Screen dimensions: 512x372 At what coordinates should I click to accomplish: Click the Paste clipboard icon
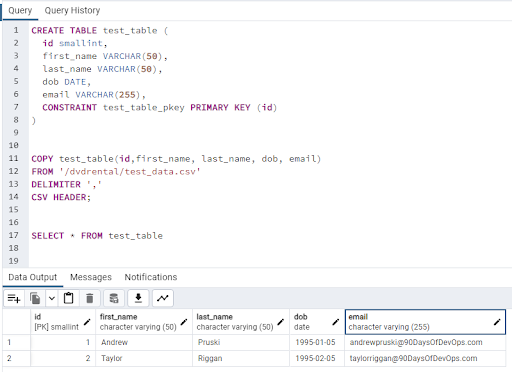[x=68, y=298]
